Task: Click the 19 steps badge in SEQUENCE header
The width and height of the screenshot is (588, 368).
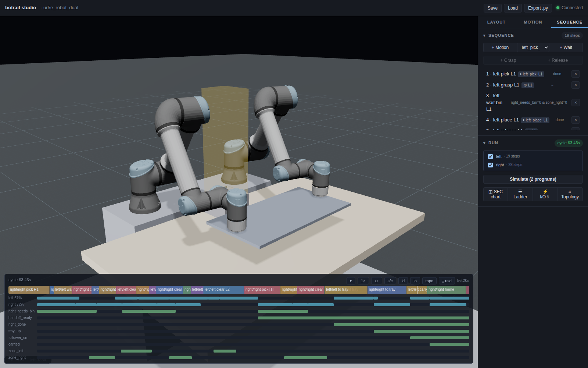Action: pyautogui.click(x=572, y=36)
